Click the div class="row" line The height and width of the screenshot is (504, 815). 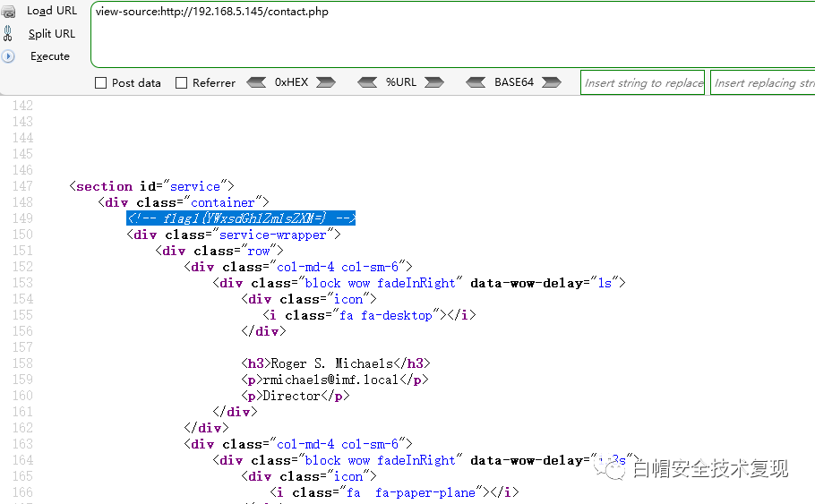(x=219, y=251)
